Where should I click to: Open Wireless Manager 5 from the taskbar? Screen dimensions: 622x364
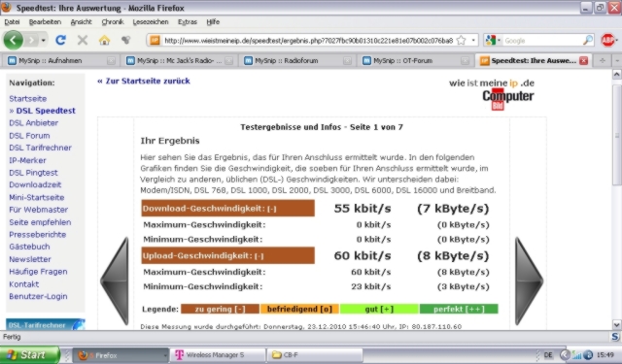click(x=218, y=355)
